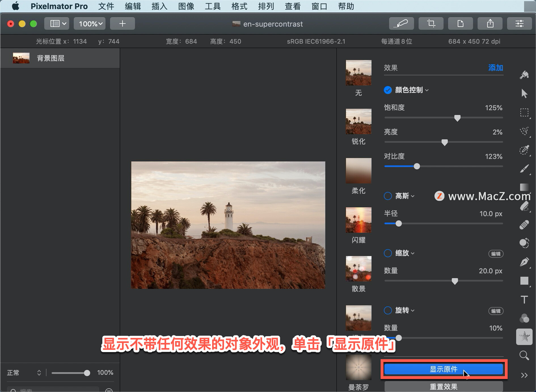
Task: Click the 半径 radius slider handle
Action: (x=398, y=223)
